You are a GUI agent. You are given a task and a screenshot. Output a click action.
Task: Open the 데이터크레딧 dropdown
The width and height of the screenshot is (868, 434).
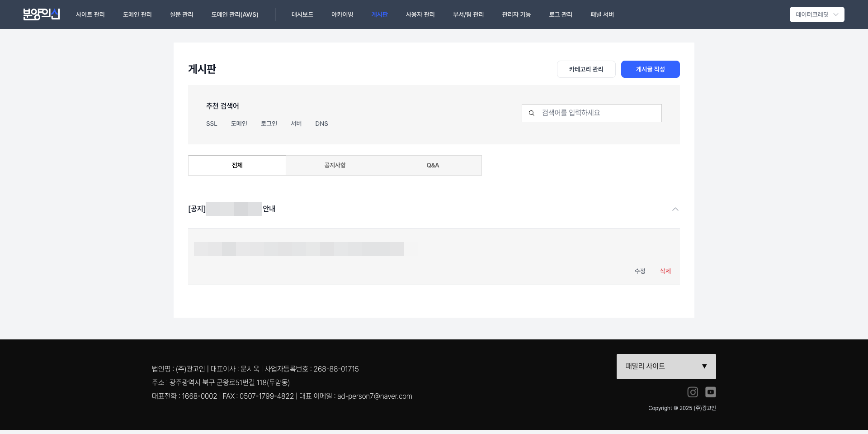point(816,14)
